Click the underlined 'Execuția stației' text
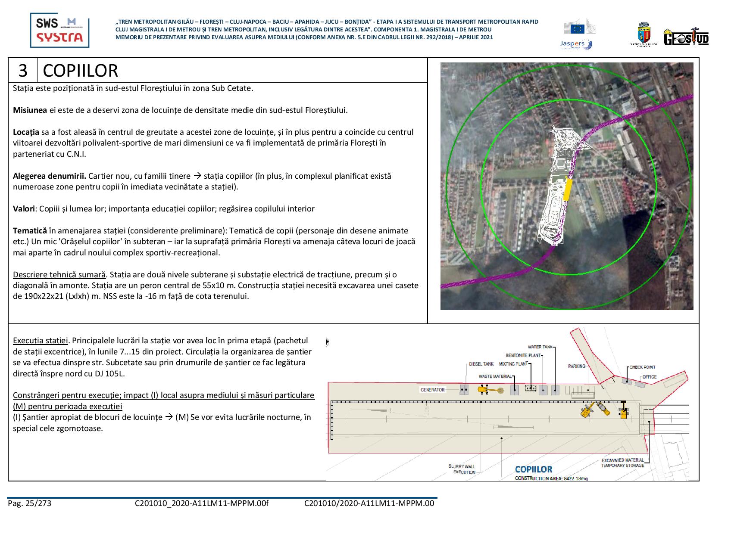Image resolution: width=756 pixels, height=534 pixels. click(x=41, y=341)
